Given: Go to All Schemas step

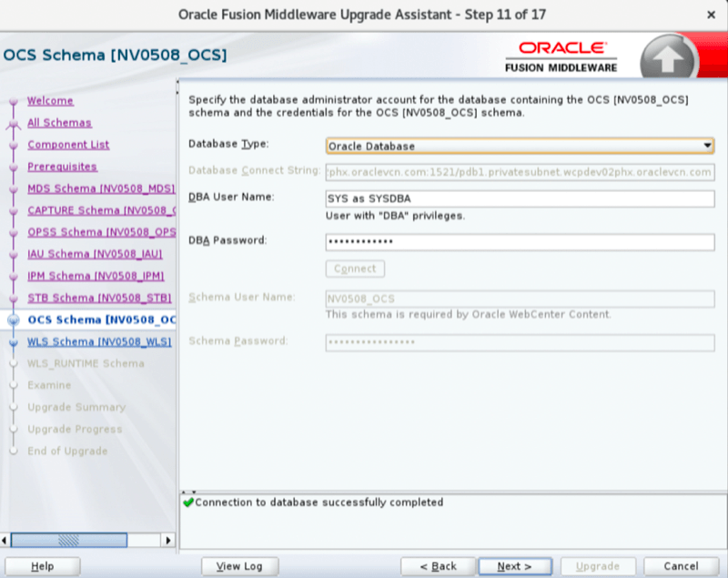Looking at the screenshot, I should pyautogui.click(x=59, y=123).
